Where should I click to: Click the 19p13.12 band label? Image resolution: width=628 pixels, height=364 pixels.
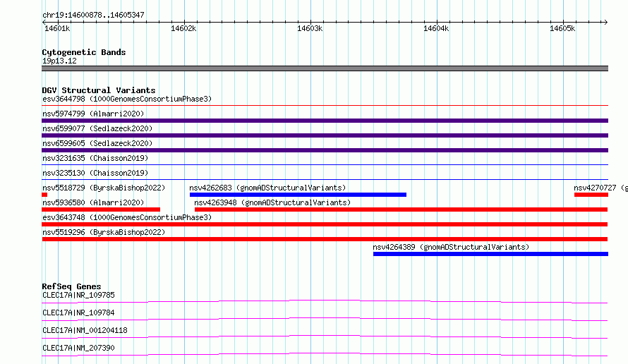tap(59, 61)
